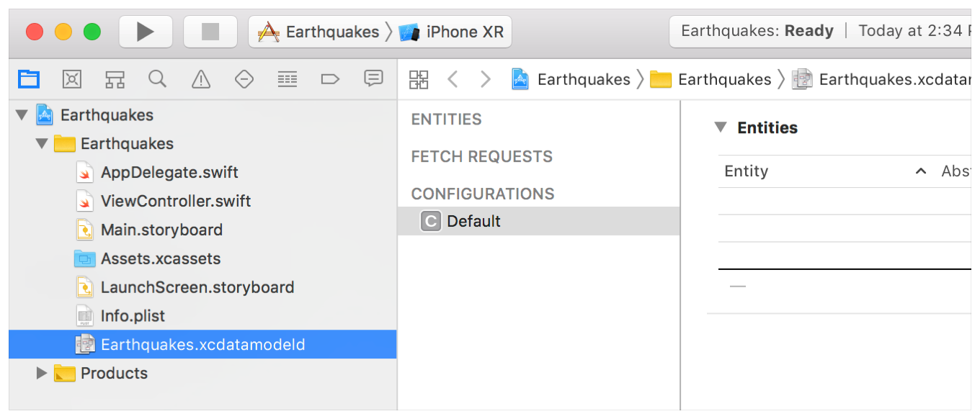Expand the Products folder
This screenshot has height=419, width=980.
(41, 373)
